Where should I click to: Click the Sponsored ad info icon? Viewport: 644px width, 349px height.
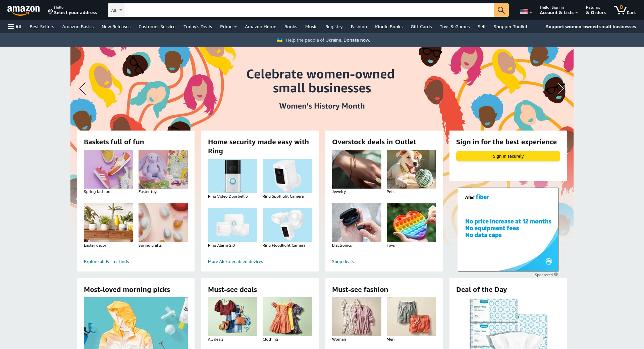(x=556, y=275)
